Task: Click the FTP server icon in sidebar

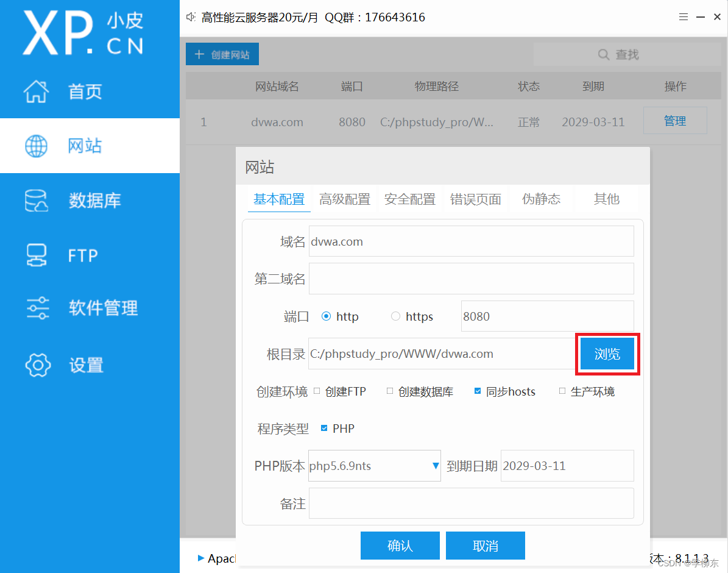Action: point(36,255)
